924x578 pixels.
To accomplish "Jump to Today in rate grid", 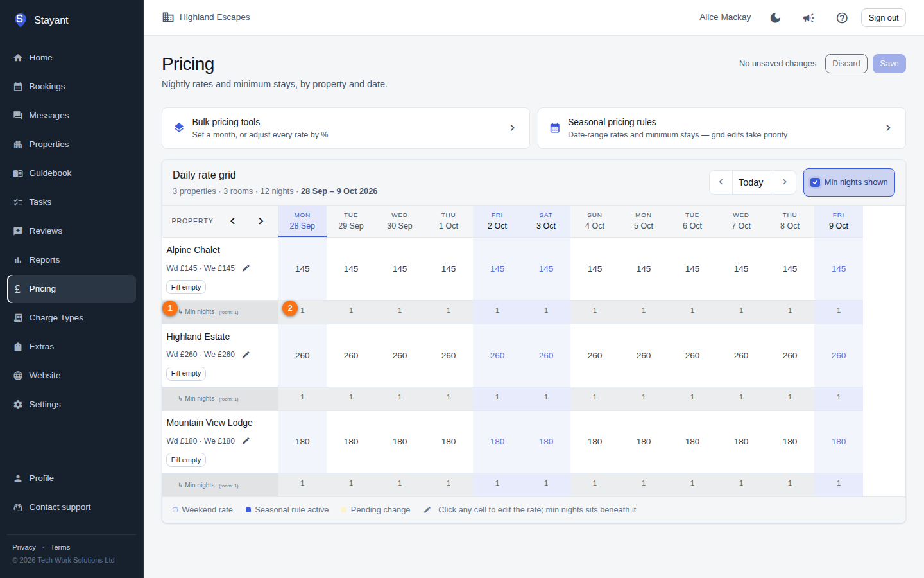I will 751,182.
